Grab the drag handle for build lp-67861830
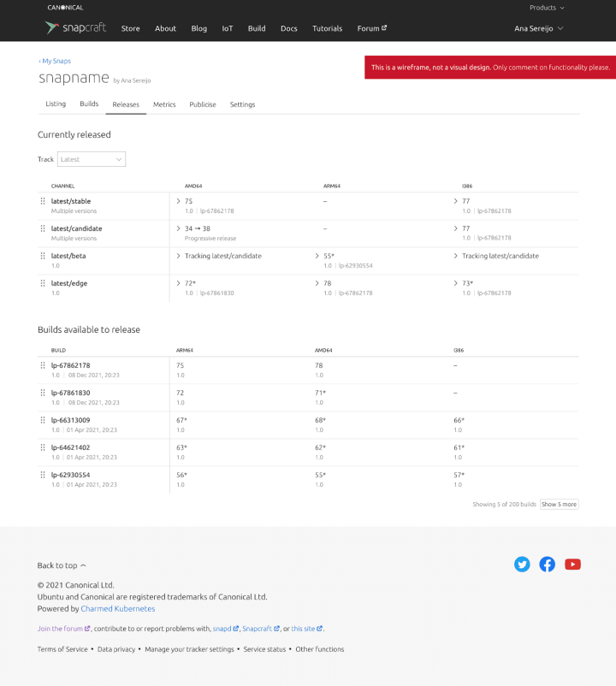 point(43,393)
